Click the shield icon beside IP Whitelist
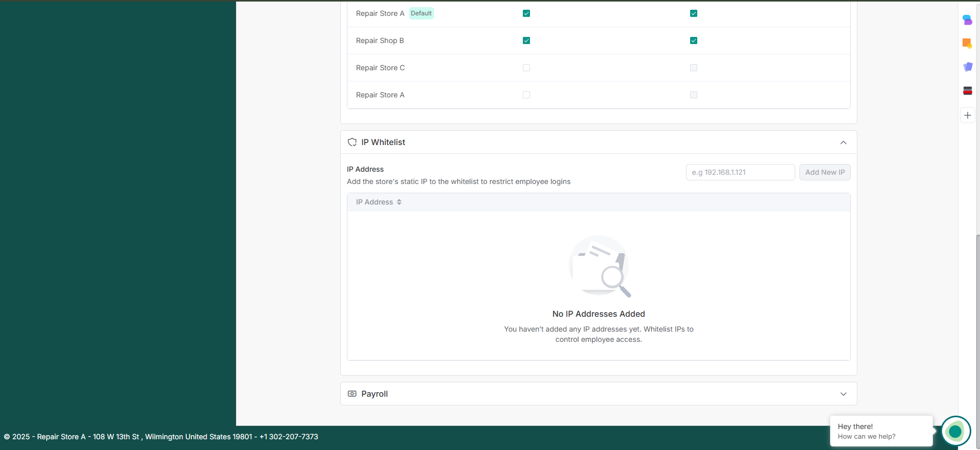Screen dimensions: 980x450 352,142
